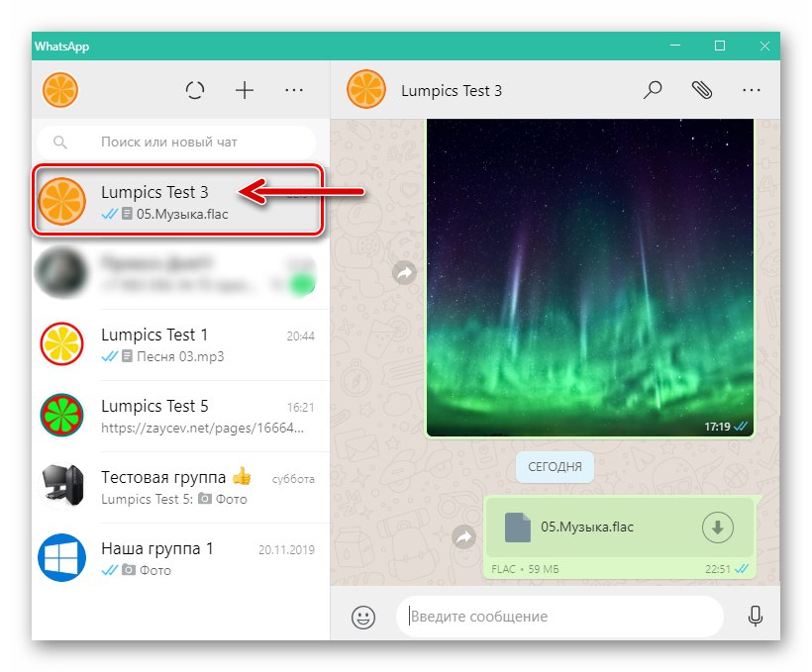Open your profile avatar in left panel

(60, 90)
